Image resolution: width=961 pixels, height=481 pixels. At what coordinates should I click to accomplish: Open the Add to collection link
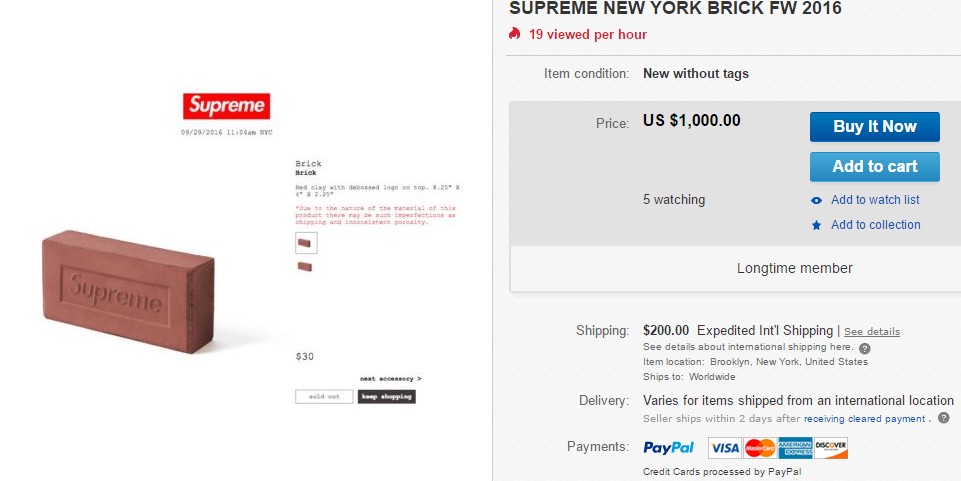(875, 225)
